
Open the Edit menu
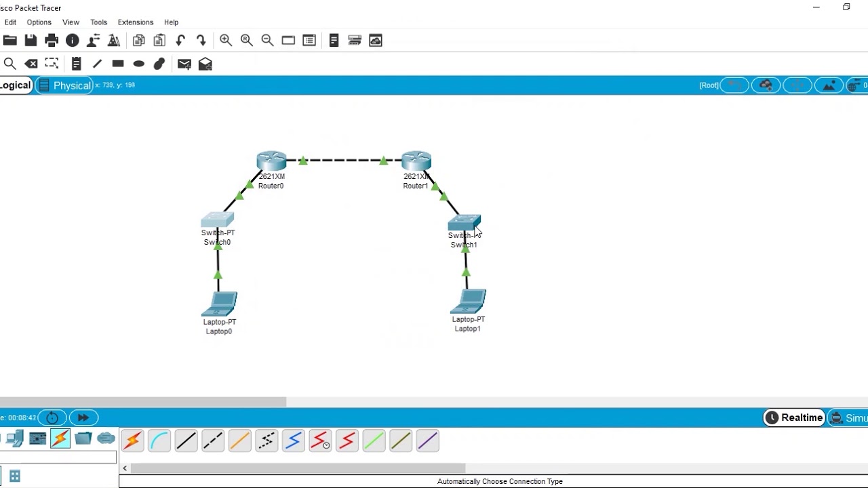click(10, 22)
